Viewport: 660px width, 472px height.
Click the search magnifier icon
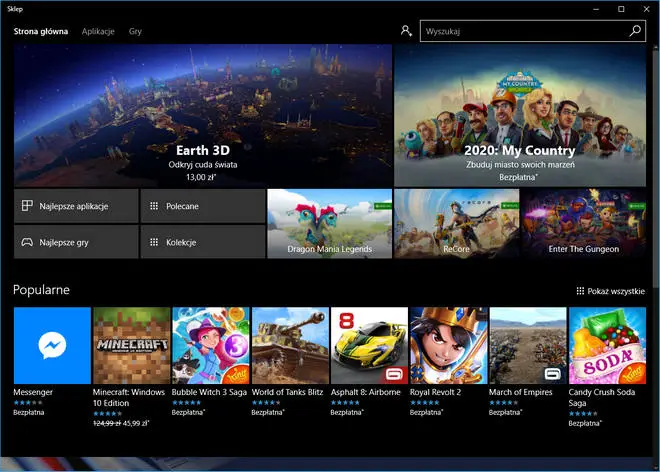coord(635,31)
